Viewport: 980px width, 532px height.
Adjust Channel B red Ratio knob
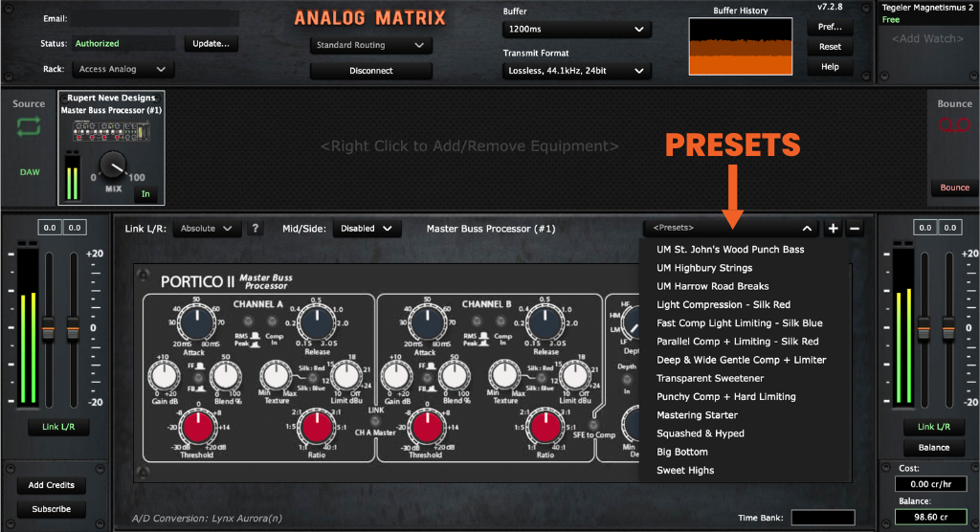pyautogui.click(x=545, y=428)
